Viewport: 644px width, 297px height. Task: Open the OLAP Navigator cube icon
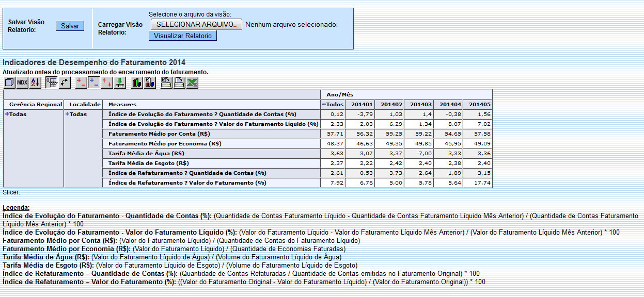coord(9,82)
